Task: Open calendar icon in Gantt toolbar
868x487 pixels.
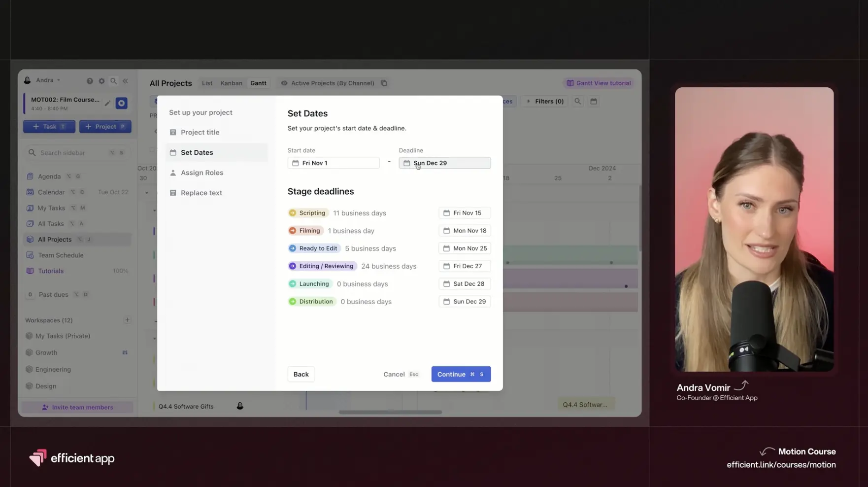Action: pos(594,101)
